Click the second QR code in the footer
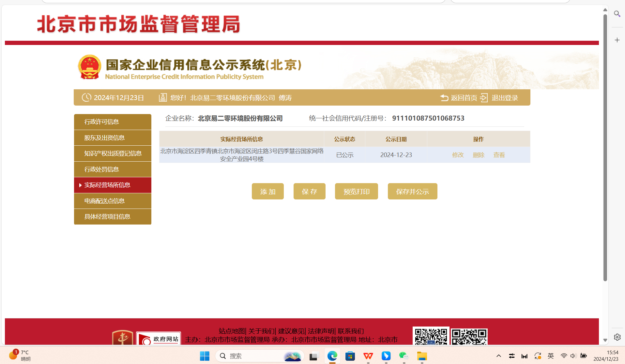 coord(469,337)
